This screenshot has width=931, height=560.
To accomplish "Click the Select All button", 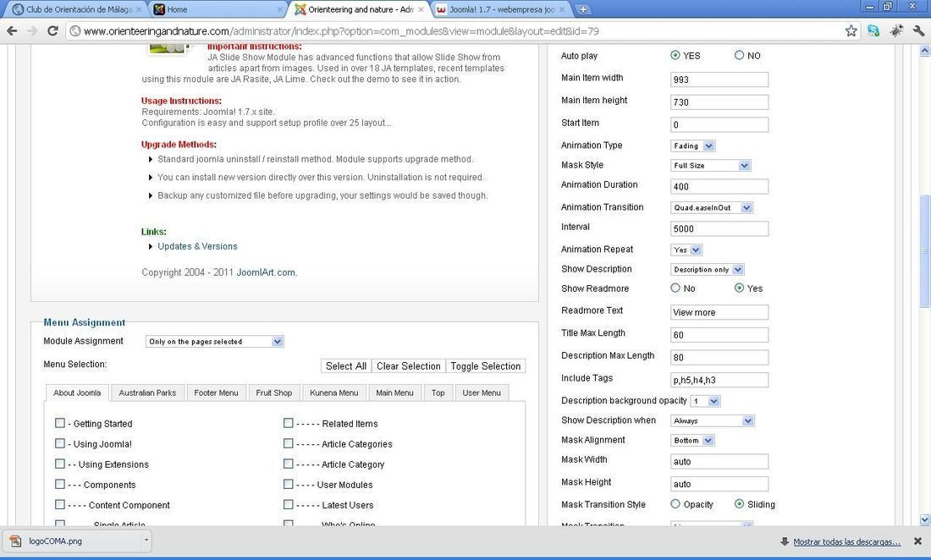I will click(x=346, y=366).
